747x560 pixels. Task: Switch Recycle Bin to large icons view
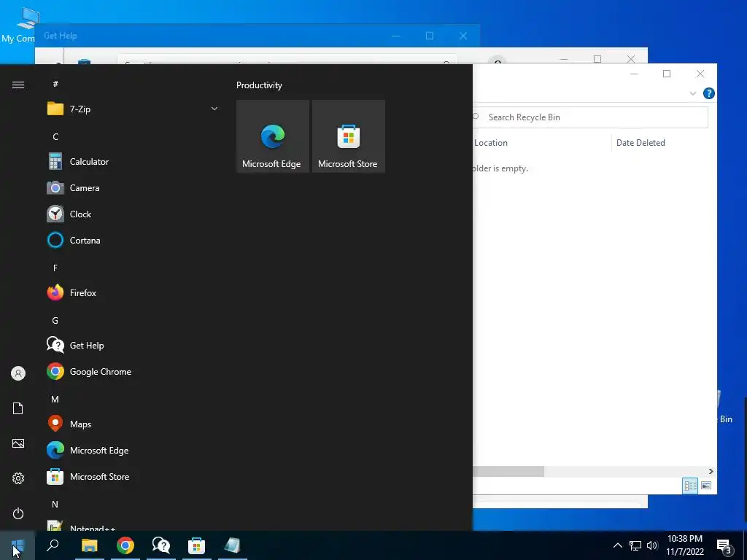coord(706,486)
